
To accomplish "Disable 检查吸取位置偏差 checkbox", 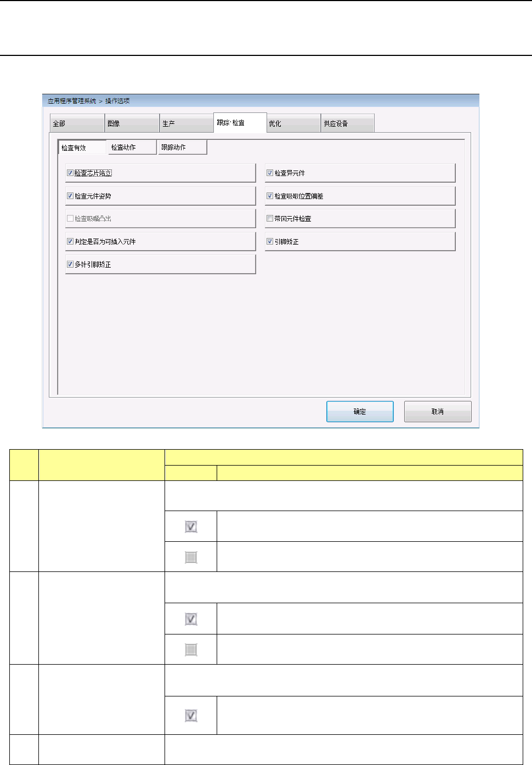I will (x=270, y=196).
